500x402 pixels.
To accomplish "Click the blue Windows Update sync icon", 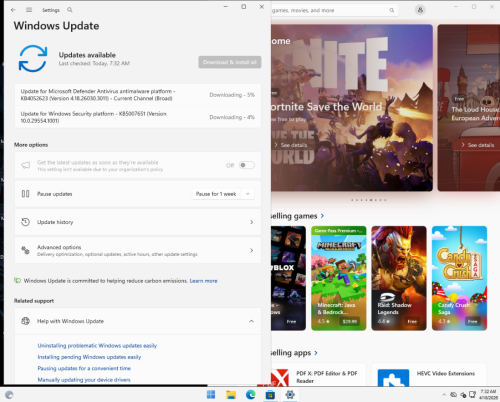I will (33, 59).
